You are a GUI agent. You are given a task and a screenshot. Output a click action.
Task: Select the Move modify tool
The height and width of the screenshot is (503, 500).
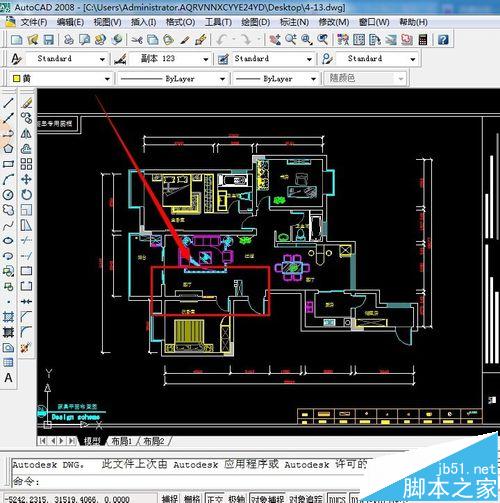pyautogui.click(x=26, y=179)
